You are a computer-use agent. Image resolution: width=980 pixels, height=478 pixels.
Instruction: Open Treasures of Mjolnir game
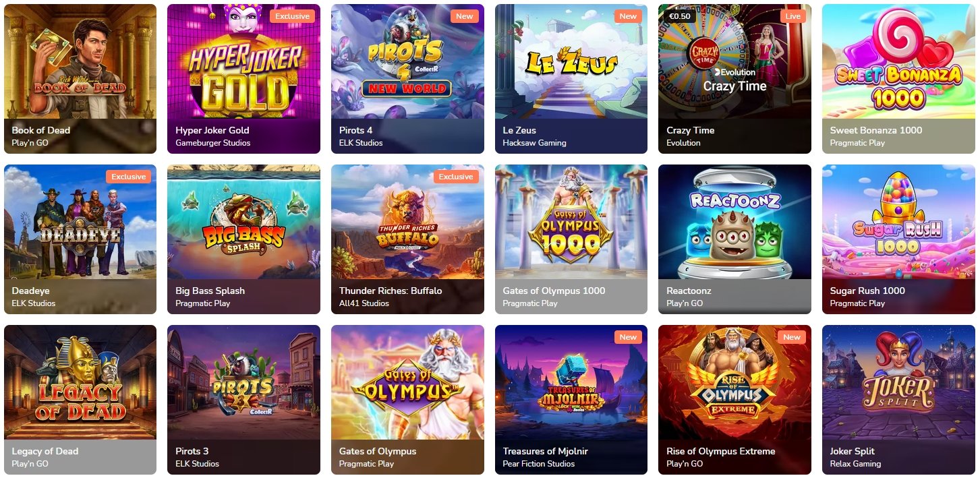[x=571, y=400]
